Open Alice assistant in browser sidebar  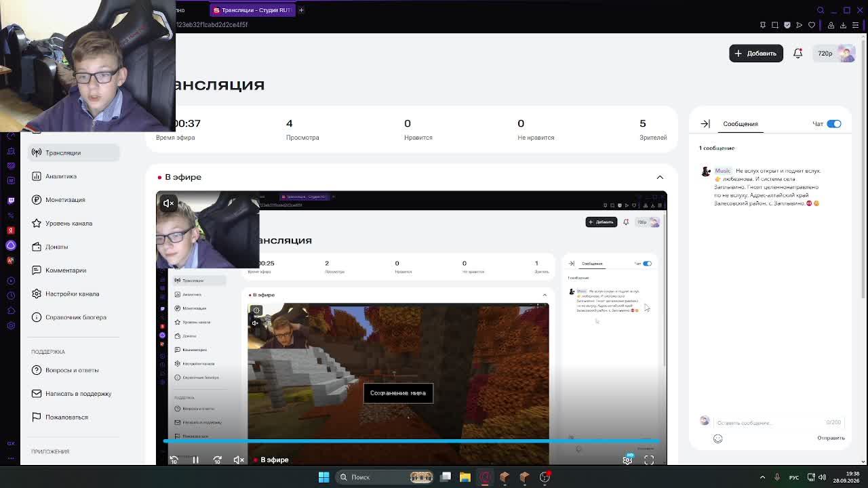pyautogui.click(x=11, y=245)
